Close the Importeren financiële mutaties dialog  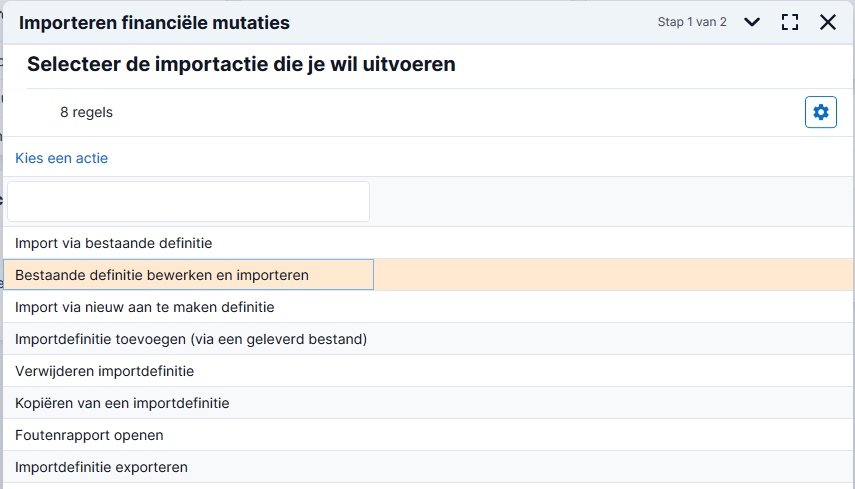point(828,22)
